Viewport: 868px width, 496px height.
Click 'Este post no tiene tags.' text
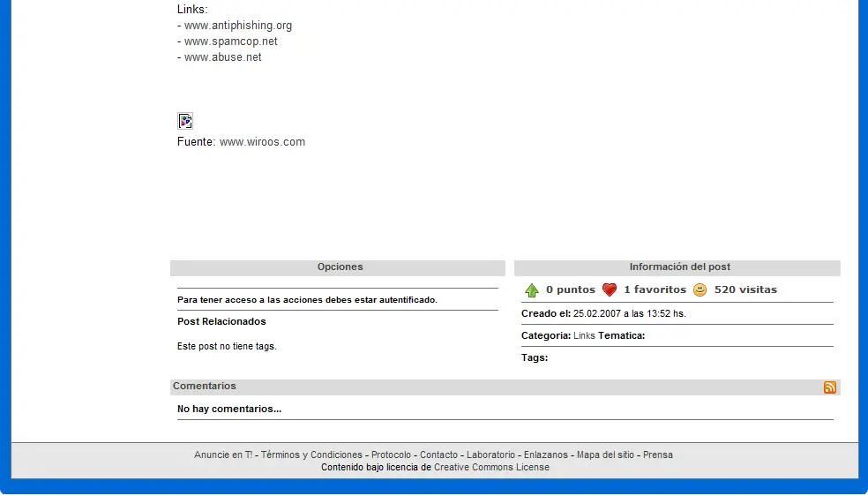coord(227,346)
